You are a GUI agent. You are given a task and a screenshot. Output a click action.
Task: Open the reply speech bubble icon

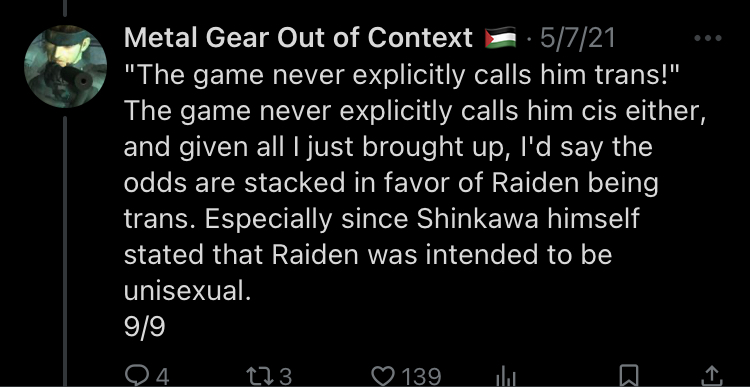coord(136,376)
